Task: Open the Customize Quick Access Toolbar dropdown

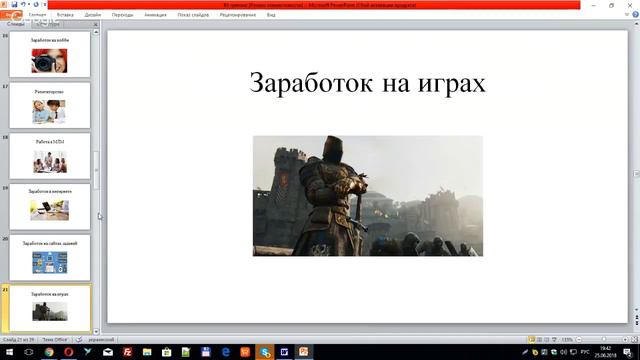Action: [x=44, y=4]
